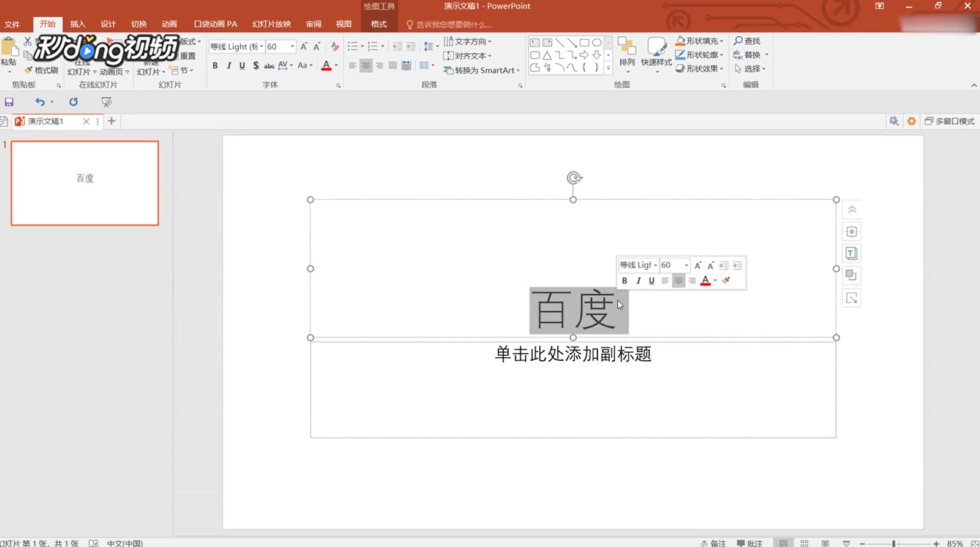This screenshot has width=980, height=547.
Task: Toggle text shadow in the ribbon
Action: point(256,66)
